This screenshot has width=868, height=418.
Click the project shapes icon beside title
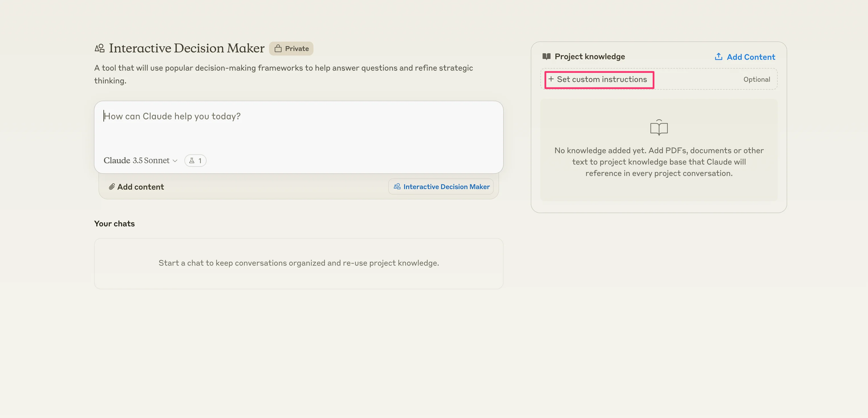point(99,48)
